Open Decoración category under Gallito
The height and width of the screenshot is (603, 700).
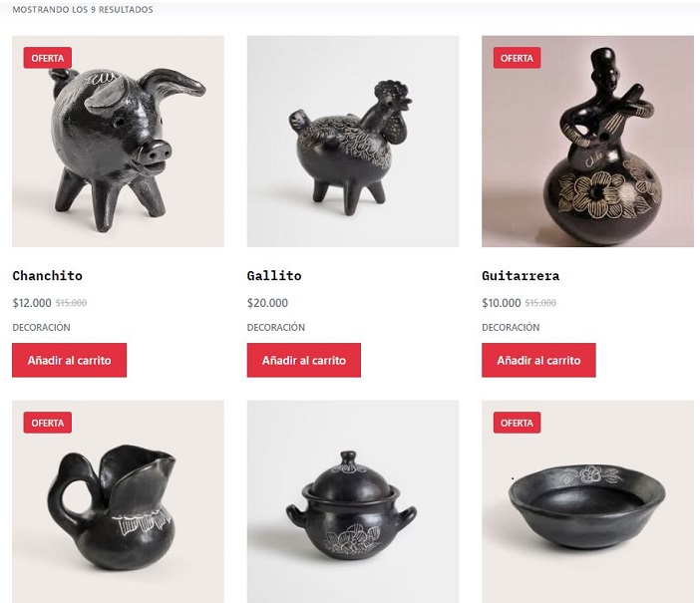[x=276, y=327]
